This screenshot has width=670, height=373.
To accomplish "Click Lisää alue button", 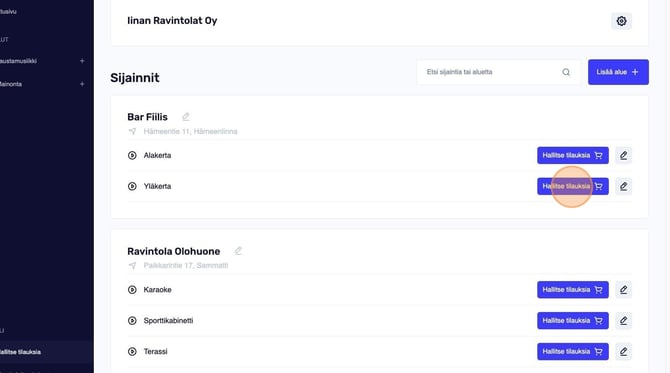I will [618, 72].
